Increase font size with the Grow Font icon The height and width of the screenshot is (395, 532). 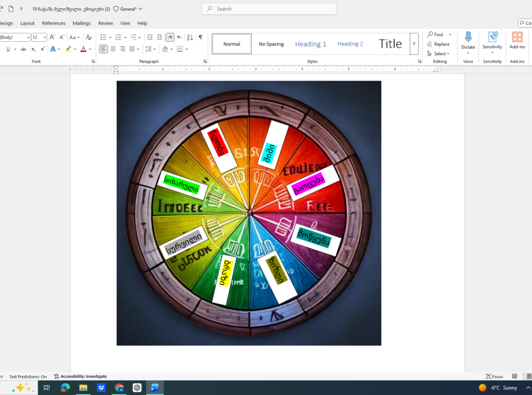(x=53, y=37)
